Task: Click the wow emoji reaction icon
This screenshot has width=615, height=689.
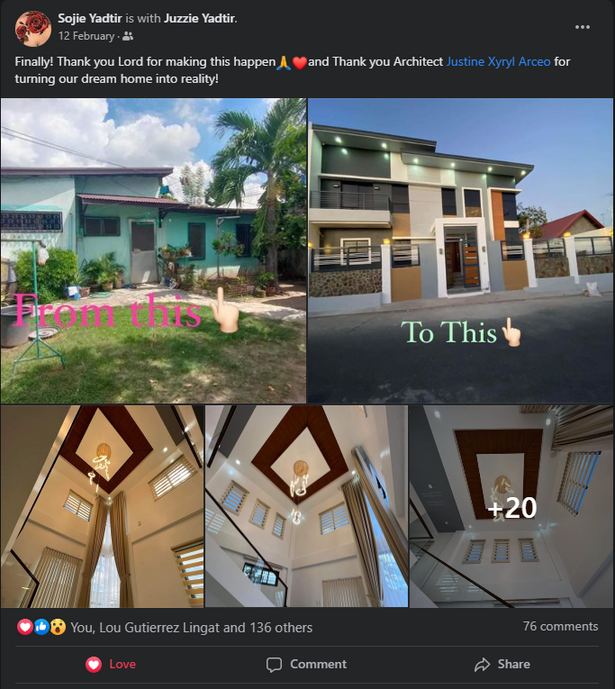Action: point(58,627)
